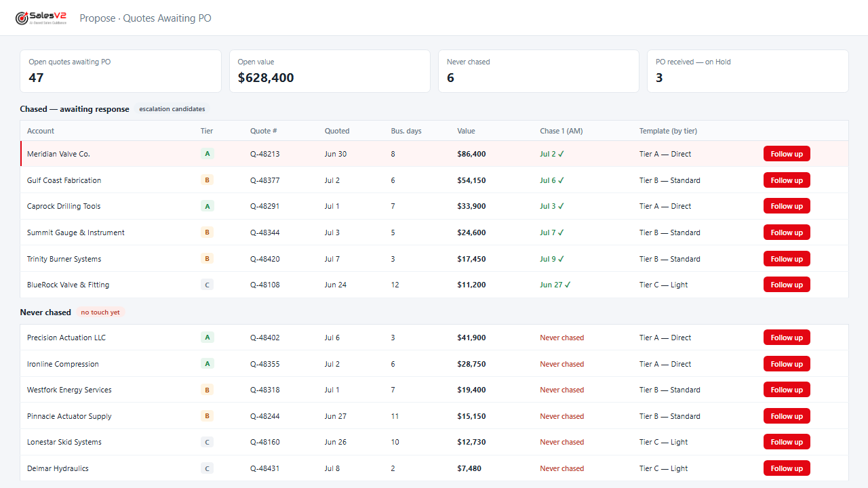Click the $86,400 value cell
Image resolution: width=868 pixels, height=488 pixels.
pos(471,154)
